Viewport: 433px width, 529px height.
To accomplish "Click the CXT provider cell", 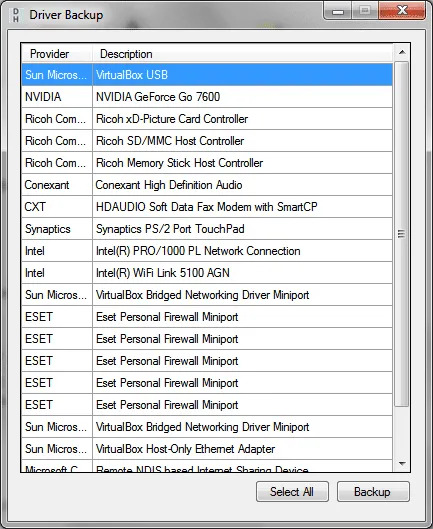I will (x=57, y=207).
